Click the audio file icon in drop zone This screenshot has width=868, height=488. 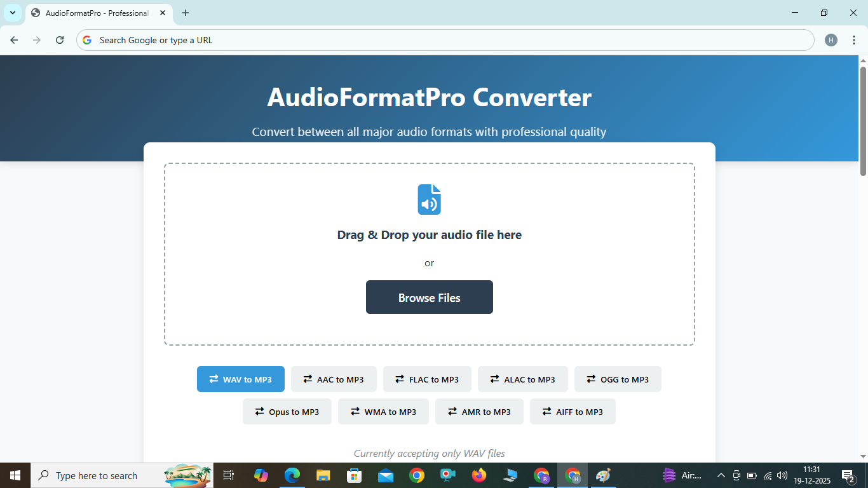coord(429,198)
